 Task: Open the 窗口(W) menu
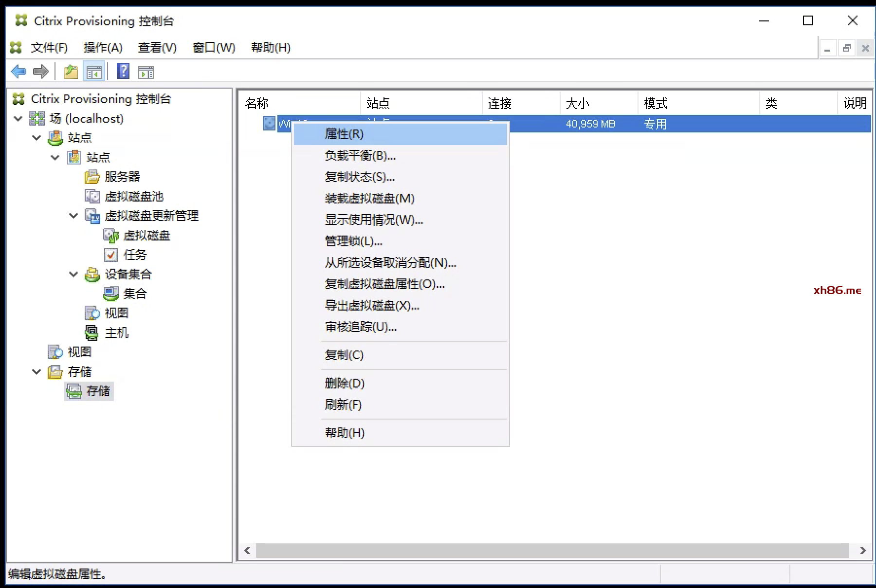[214, 47]
